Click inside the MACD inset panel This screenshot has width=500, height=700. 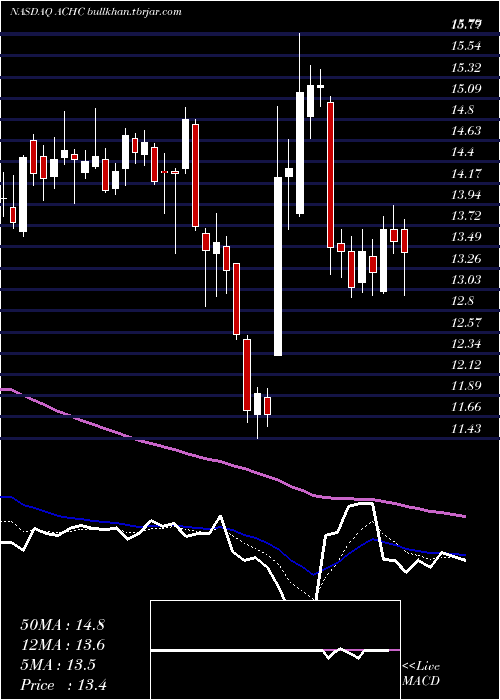point(275,650)
